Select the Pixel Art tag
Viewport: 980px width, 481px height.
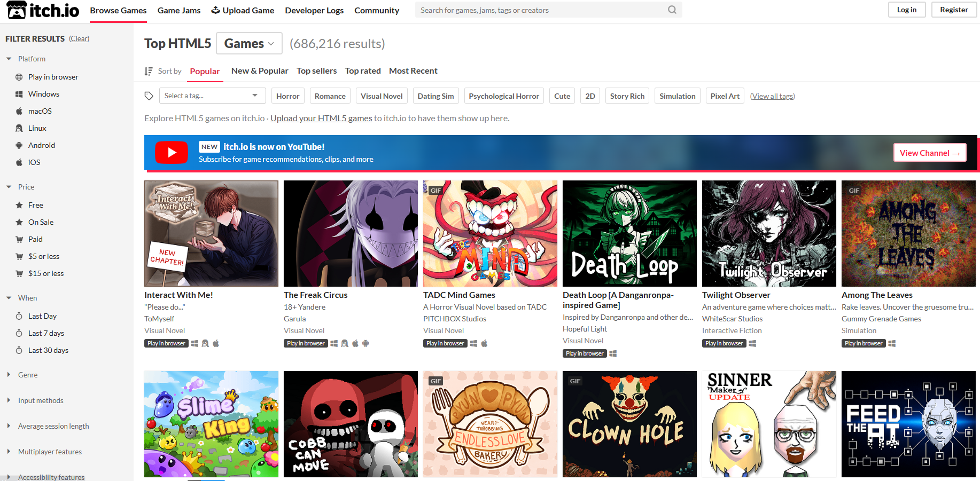(x=725, y=96)
